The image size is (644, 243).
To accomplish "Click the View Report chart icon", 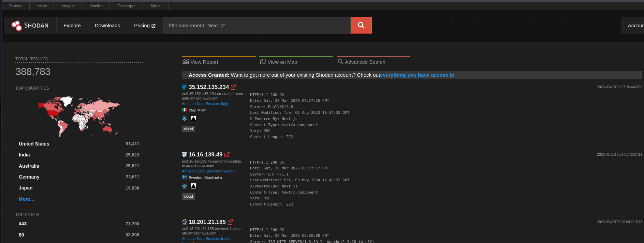I will (x=186, y=62).
